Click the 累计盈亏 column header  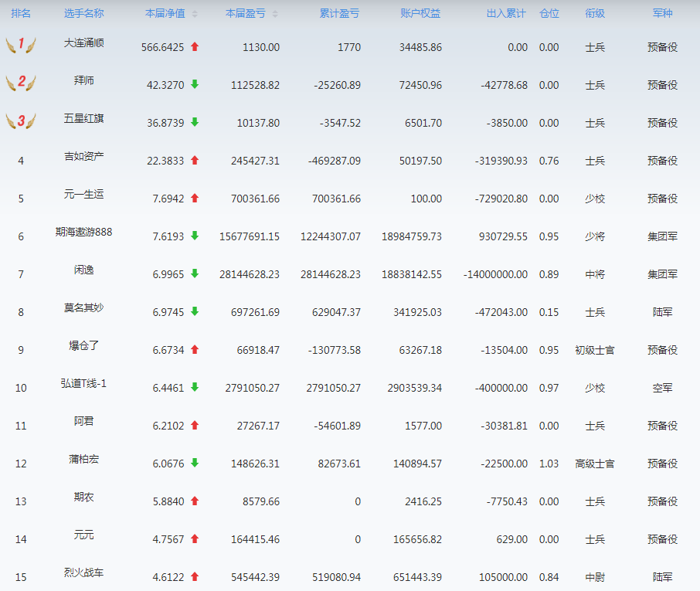point(339,13)
